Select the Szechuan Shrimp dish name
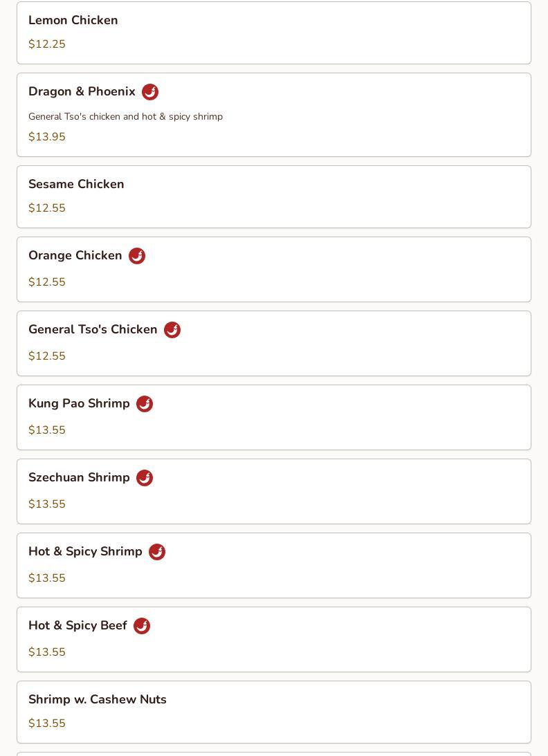 coord(79,477)
